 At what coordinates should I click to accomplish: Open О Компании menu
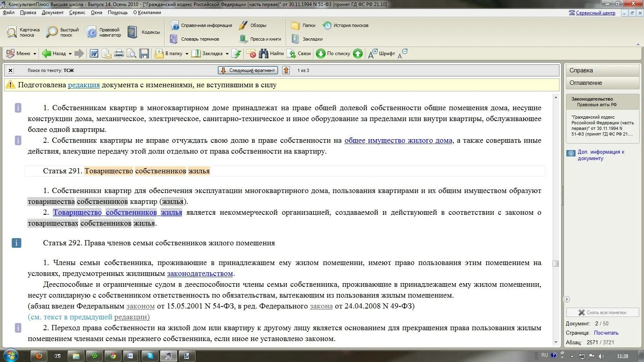tap(147, 12)
